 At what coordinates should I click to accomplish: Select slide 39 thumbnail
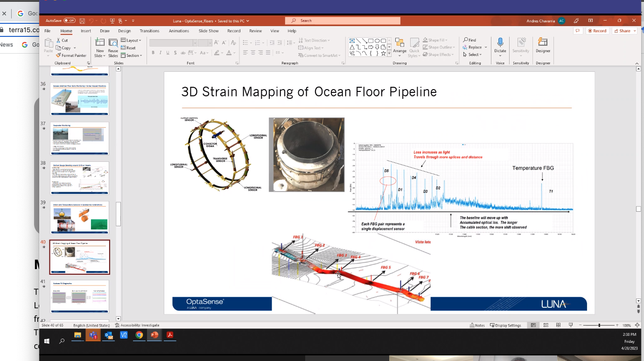[x=79, y=217]
